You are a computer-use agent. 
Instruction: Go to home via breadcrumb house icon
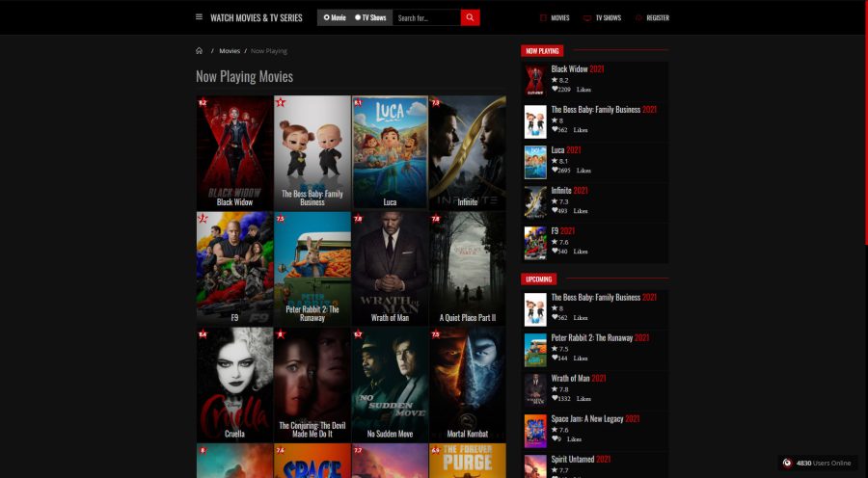pyautogui.click(x=200, y=51)
